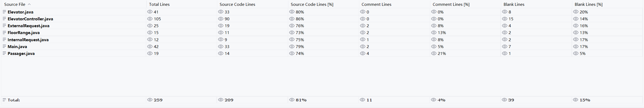Click the file icon beside ExternalRequest.java

point(4,25)
